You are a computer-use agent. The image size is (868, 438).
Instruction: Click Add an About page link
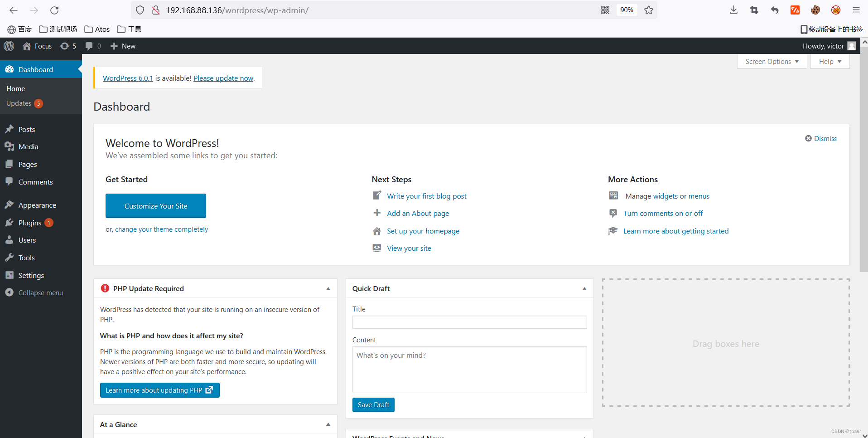point(418,213)
